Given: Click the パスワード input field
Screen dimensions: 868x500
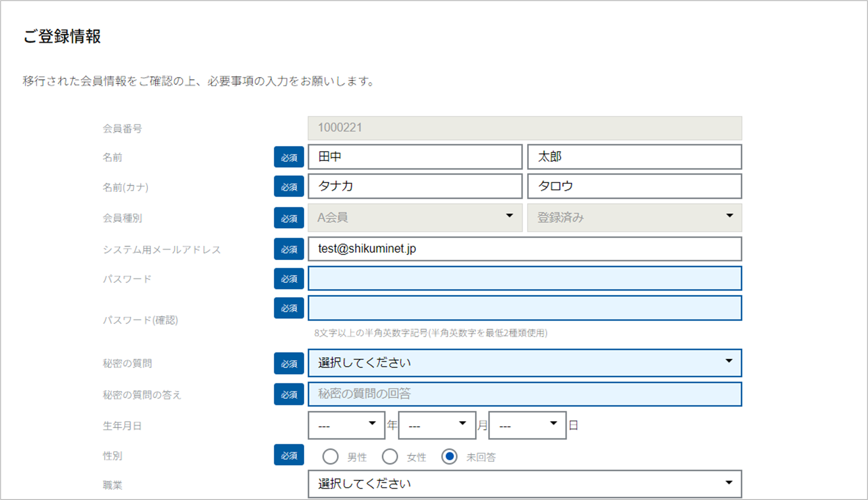Looking at the screenshot, I should 524,278.
